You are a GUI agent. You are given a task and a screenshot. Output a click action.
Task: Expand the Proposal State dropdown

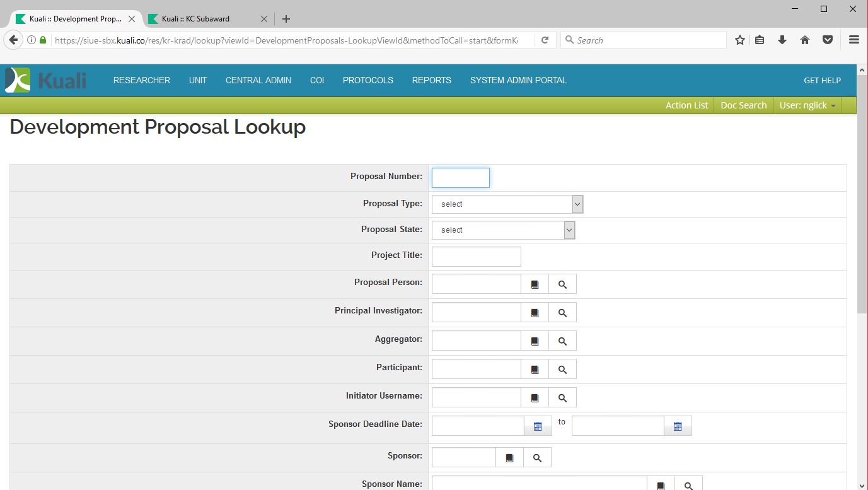click(503, 230)
